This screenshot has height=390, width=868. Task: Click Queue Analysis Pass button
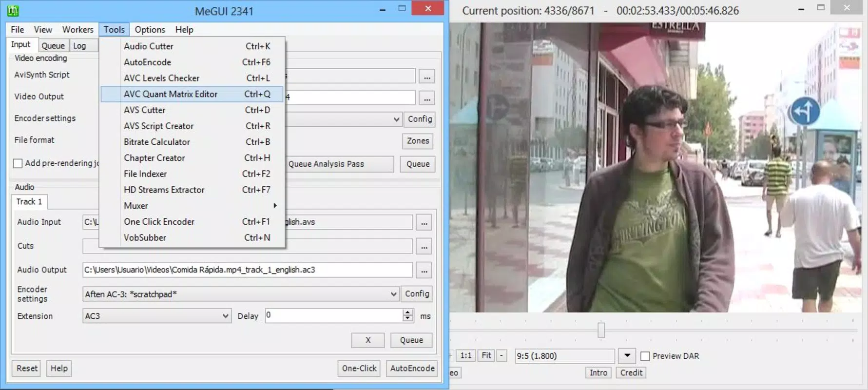(340, 164)
